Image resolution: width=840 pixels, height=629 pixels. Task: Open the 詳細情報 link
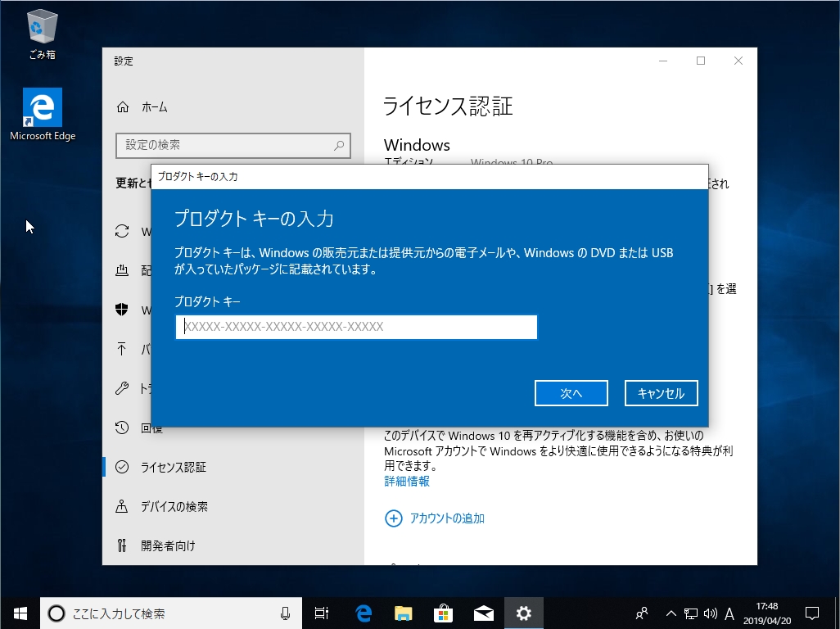click(x=406, y=482)
